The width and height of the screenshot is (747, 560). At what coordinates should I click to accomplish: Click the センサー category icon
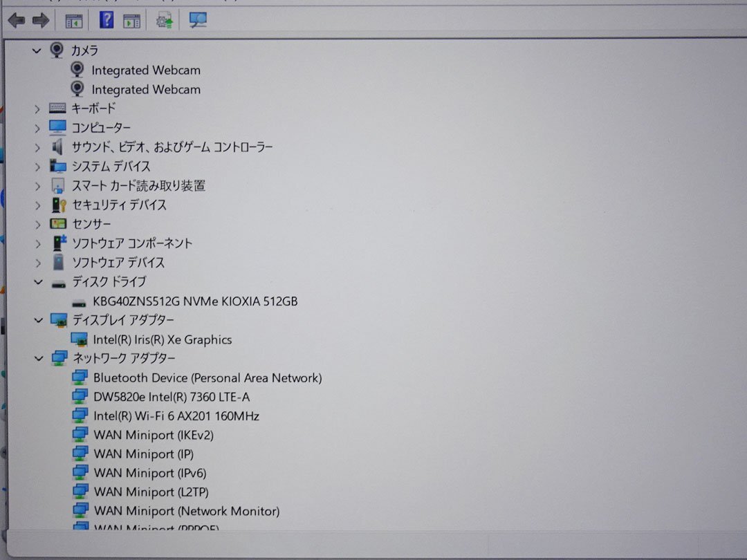pos(58,224)
